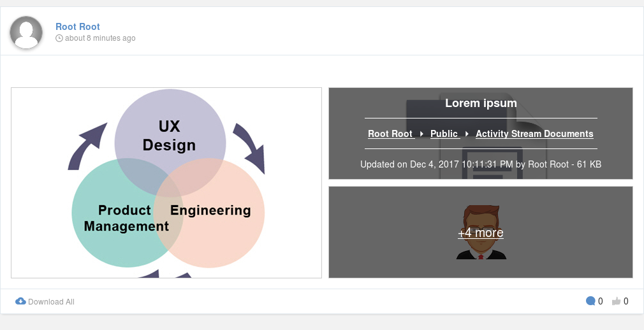This screenshot has width=644, height=330.
Task: Select the Download All link
Action: 52,302
